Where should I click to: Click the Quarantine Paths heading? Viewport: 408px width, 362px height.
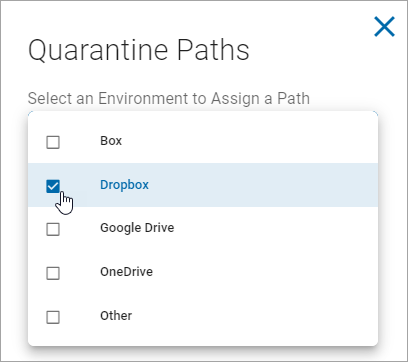pyautogui.click(x=139, y=50)
